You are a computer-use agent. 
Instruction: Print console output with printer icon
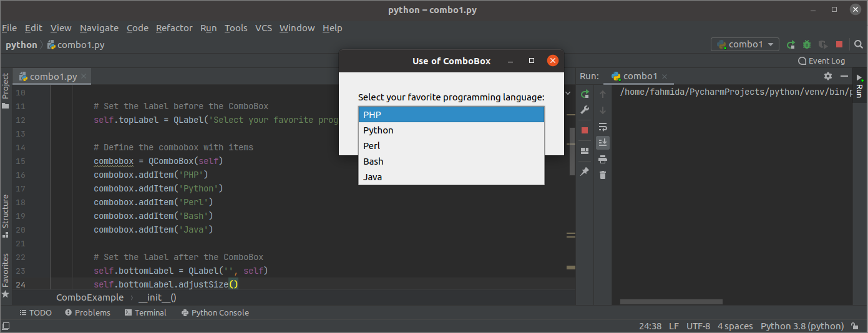click(603, 159)
